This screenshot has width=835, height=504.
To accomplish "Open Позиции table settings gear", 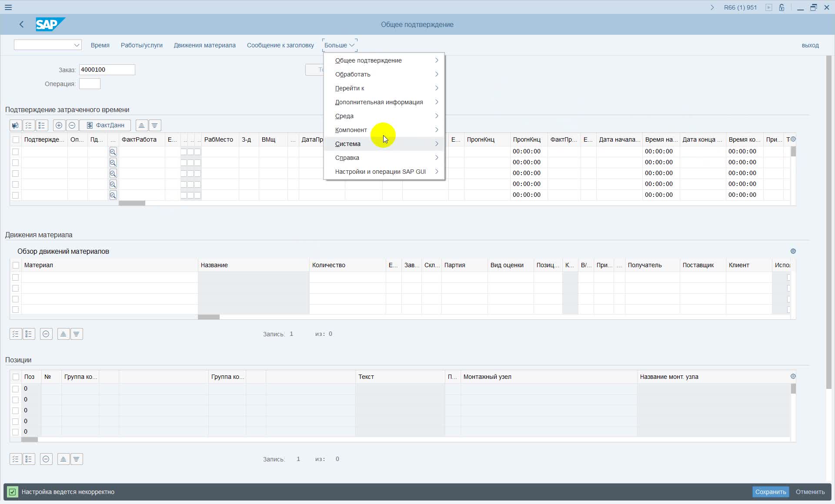I will [x=793, y=376].
